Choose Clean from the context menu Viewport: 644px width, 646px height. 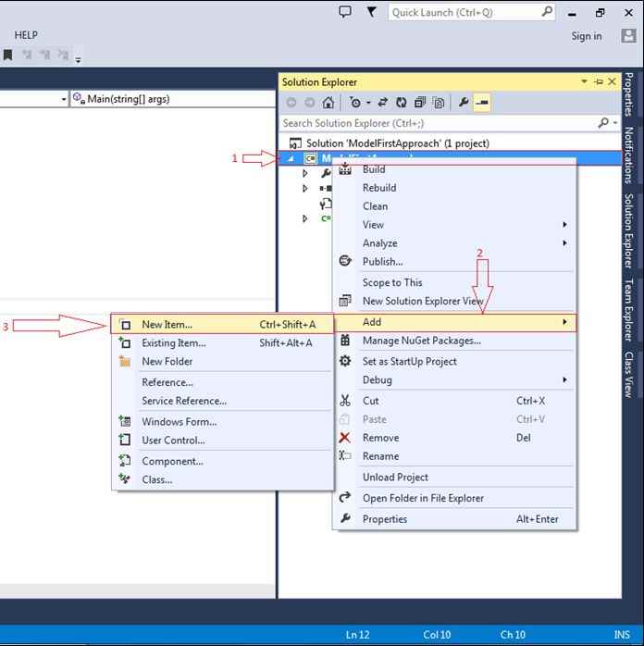(454, 206)
